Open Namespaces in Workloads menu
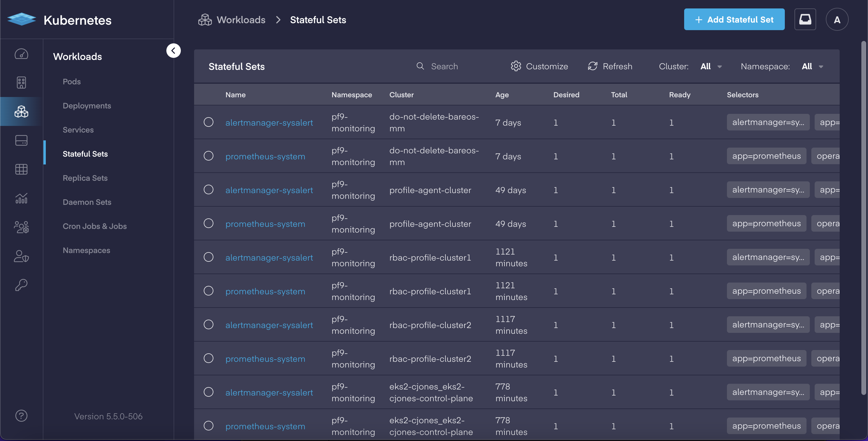 coord(86,250)
